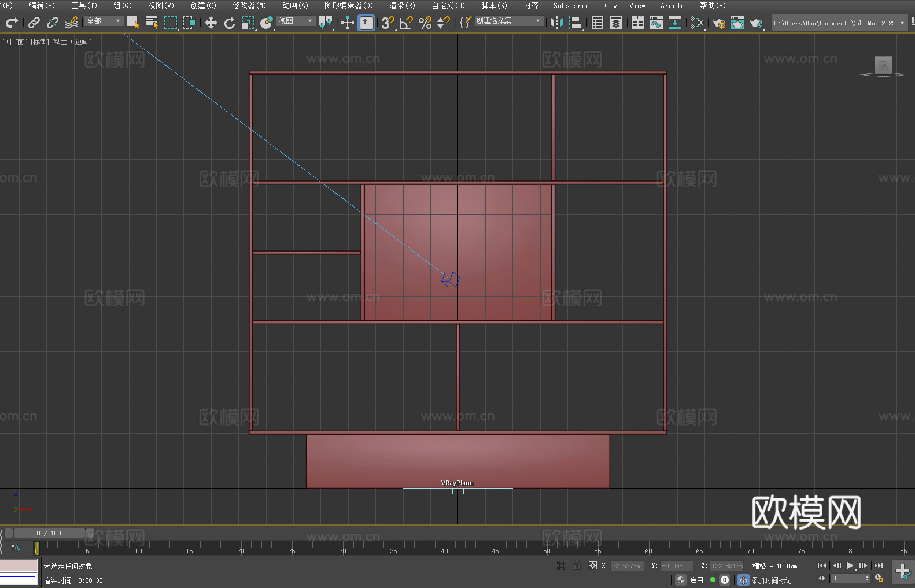Toggle Angle Snap button

(x=407, y=23)
